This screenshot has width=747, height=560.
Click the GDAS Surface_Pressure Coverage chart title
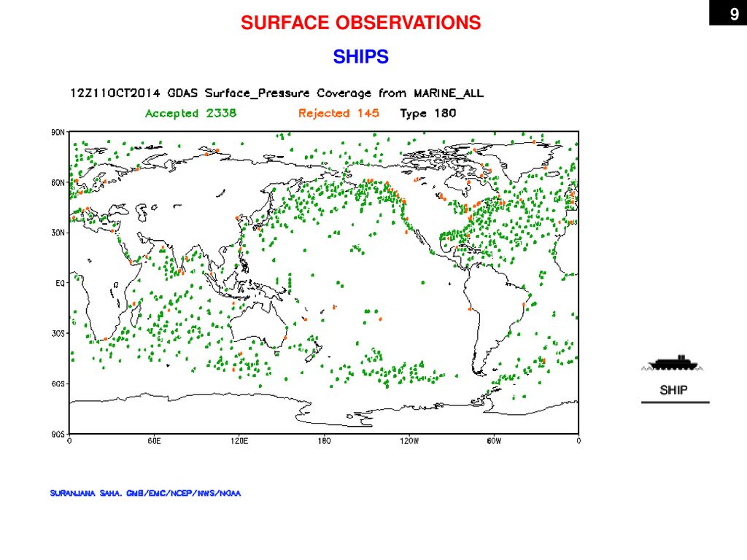276,93
